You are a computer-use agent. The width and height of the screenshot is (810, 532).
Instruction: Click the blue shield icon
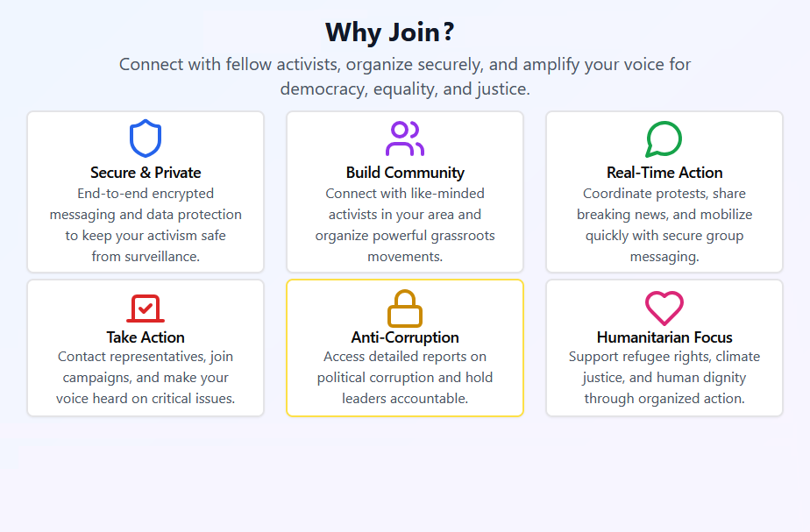[x=146, y=139]
